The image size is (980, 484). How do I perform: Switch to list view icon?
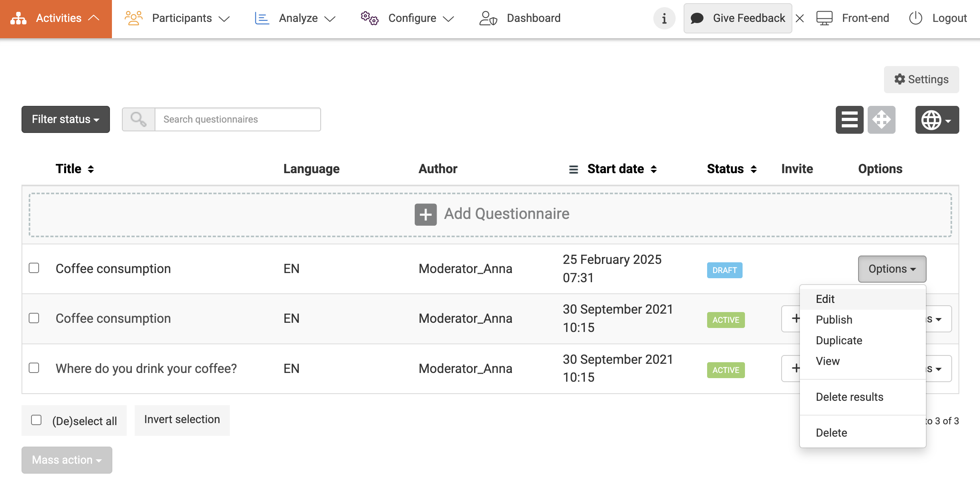tap(849, 119)
